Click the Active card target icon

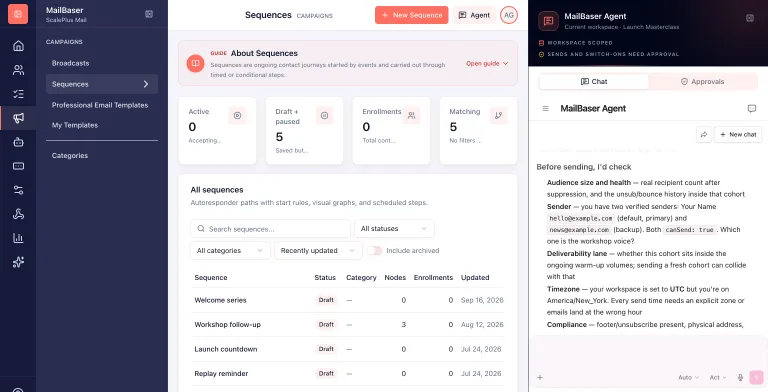tap(238, 116)
